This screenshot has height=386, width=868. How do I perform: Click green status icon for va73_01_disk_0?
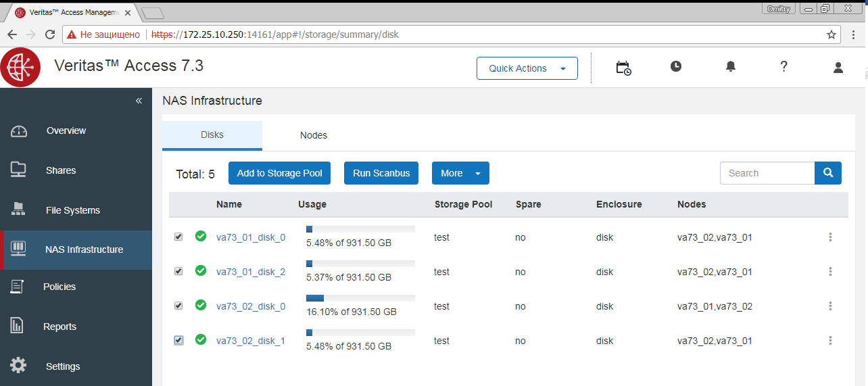[201, 236]
